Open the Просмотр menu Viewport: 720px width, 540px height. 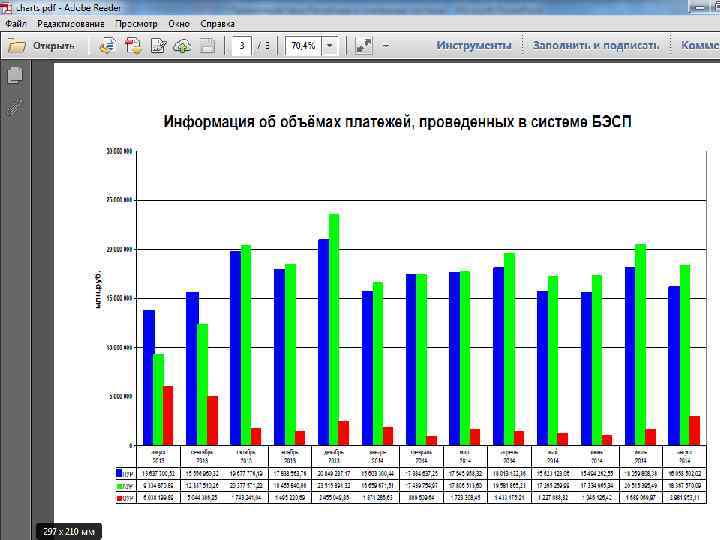click(x=136, y=23)
